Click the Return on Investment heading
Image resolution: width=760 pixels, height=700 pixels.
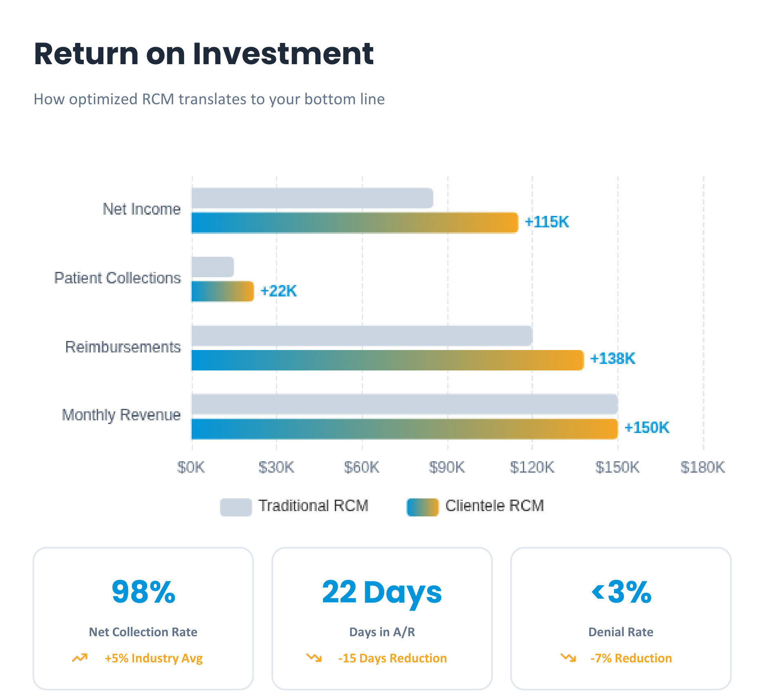click(x=204, y=54)
